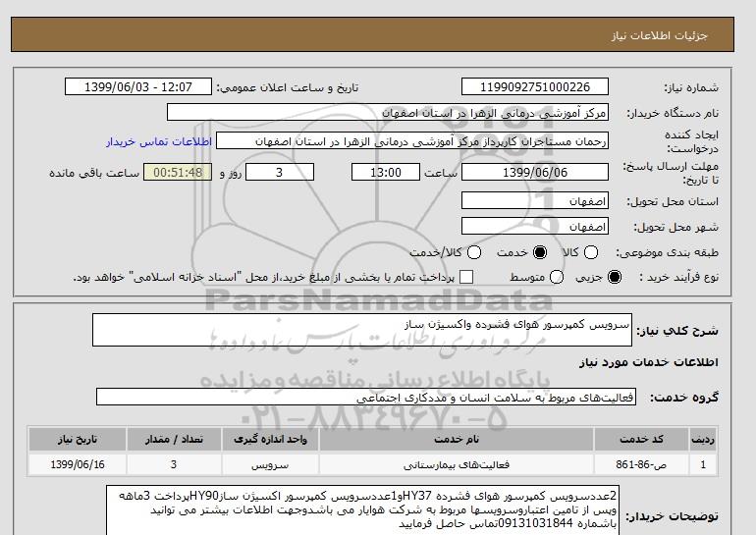Click service code cell ص-86-861
This screenshot has height=535, width=756.
pos(641,464)
